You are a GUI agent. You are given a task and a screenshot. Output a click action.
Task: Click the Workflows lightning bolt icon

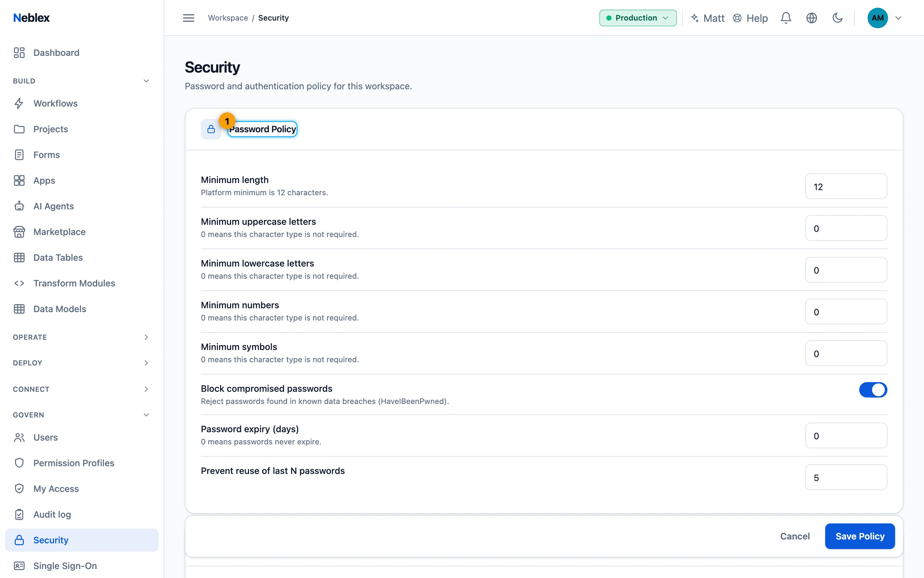pyautogui.click(x=19, y=104)
